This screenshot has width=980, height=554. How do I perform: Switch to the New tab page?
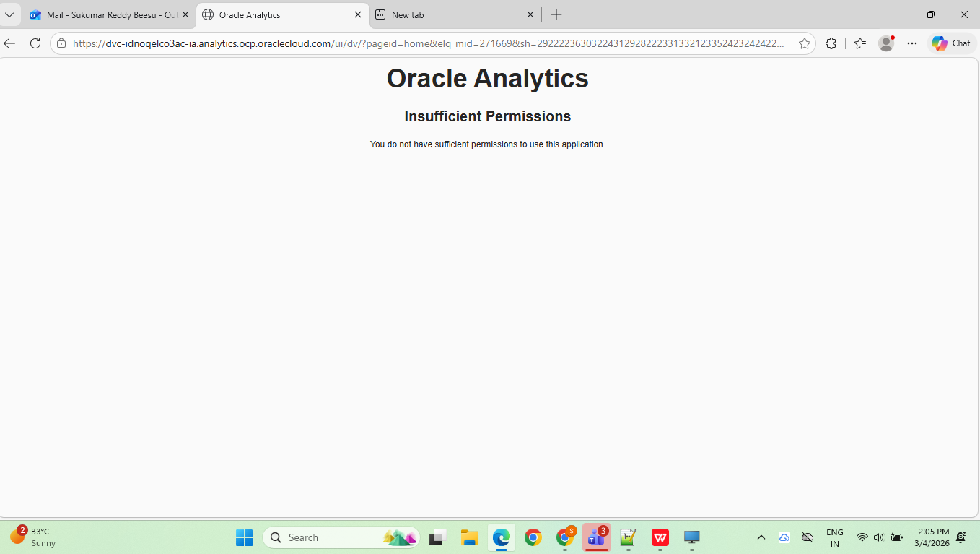(x=455, y=14)
